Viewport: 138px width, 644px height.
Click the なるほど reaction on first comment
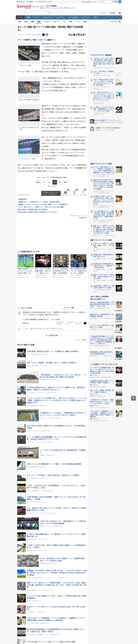click(x=67, y=323)
